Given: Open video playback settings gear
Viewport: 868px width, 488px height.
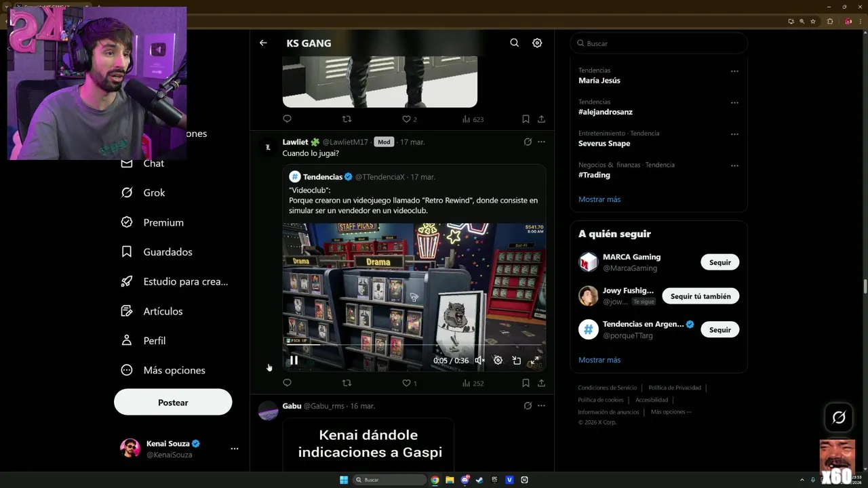Looking at the screenshot, I should coord(498,361).
